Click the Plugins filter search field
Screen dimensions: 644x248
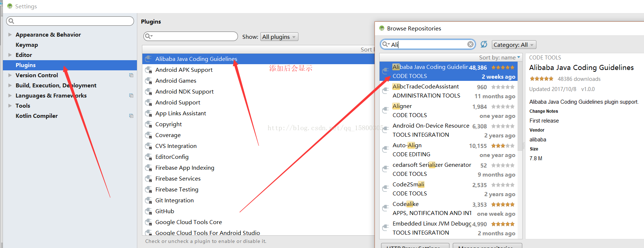pyautogui.click(x=191, y=36)
